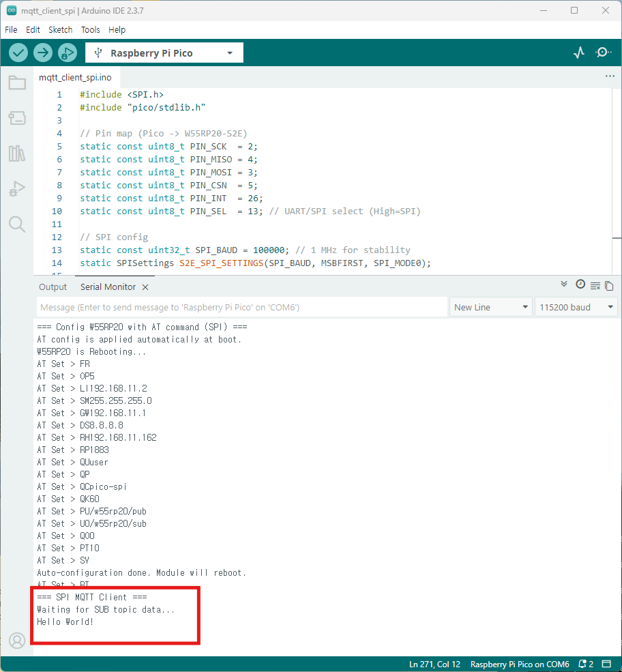Viewport: 622px width, 672px height.
Task: Start debugging with the Debug toolbar button
Action: tap(68, 53)
